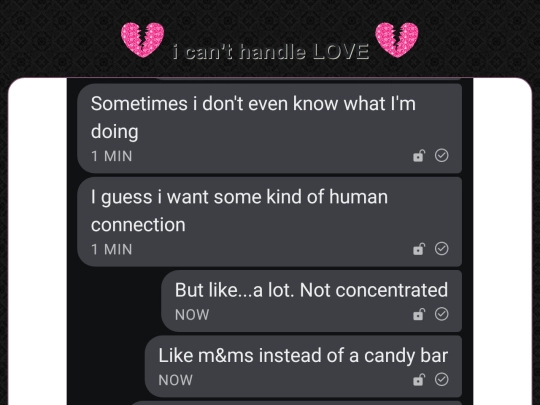
Task: Select the 'Like m&ms instead' message bubble
Action: coord(303,366)
